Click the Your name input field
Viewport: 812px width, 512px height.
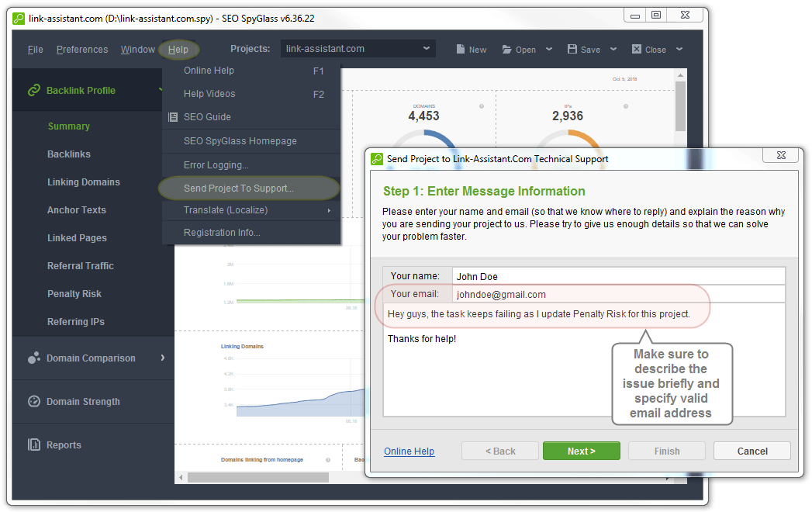pyautogui.click(x=618, y=276)
